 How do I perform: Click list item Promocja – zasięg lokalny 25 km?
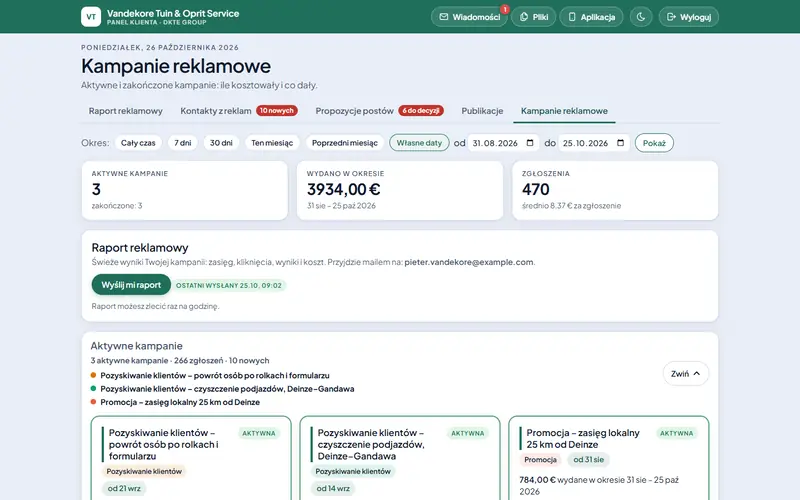(x=180, y=402)
